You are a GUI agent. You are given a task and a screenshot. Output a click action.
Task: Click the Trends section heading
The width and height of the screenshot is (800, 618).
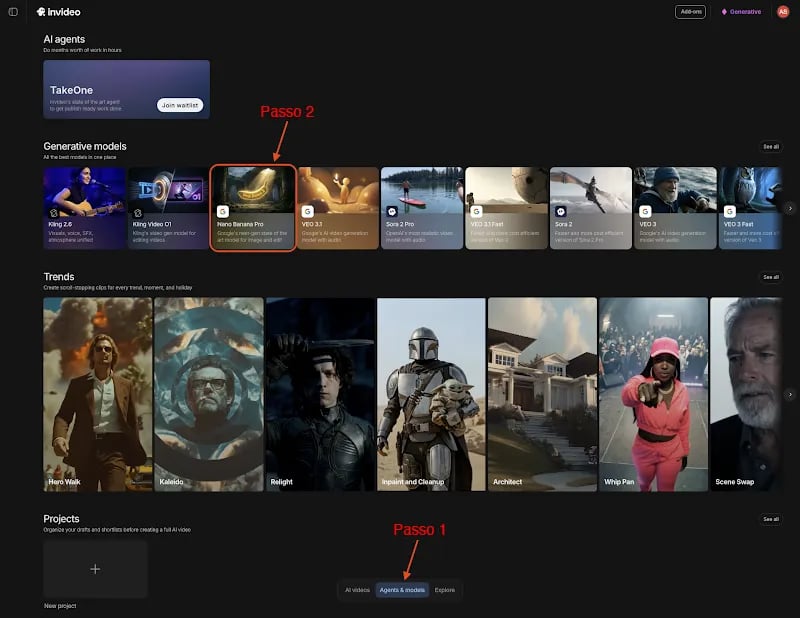[59, 277]
